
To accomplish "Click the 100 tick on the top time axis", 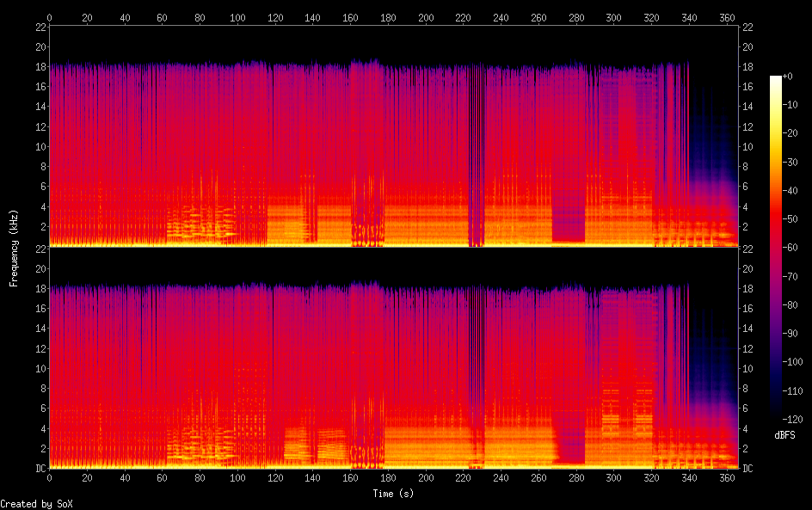I will [237, 17].
